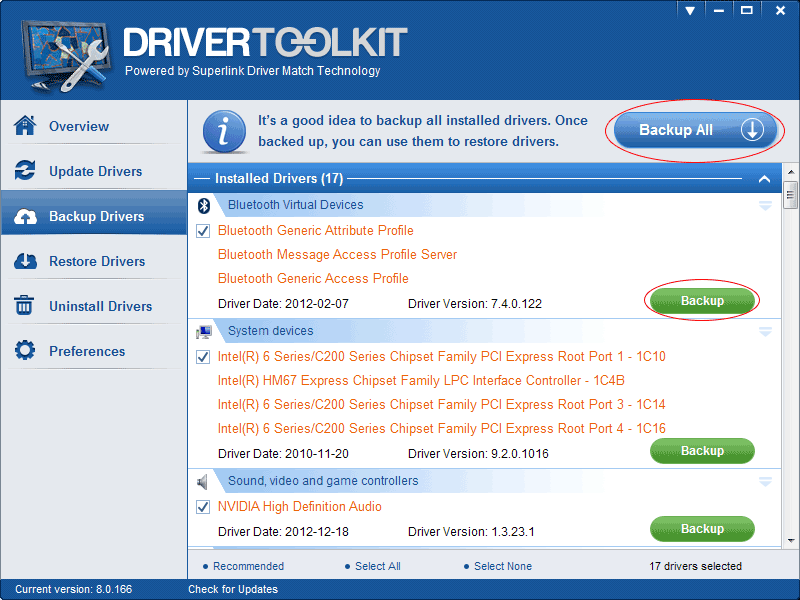Click the Uninstall Drivers trash can icon
Screen dimensions: 800x600
coord(24,306)
